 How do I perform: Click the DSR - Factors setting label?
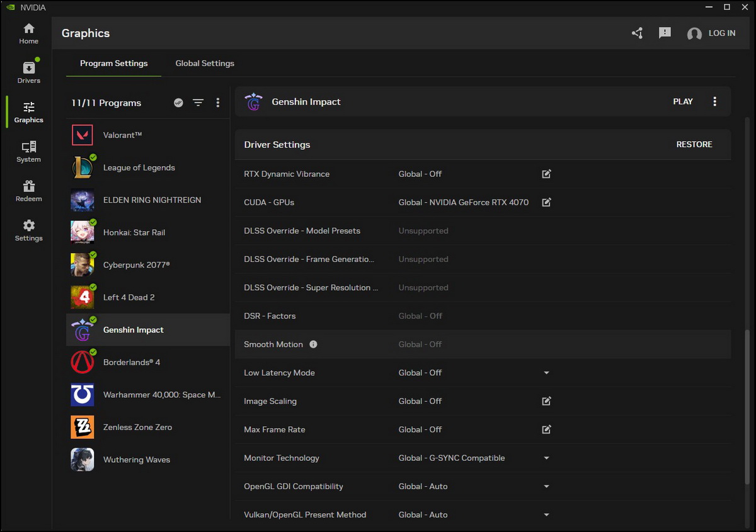[270, 316]
